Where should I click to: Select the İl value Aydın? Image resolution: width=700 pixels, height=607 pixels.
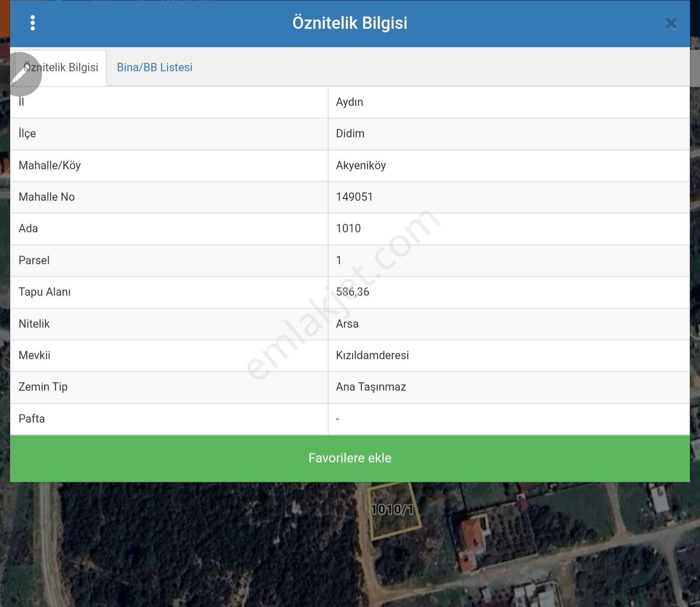(x=350, y=102)
